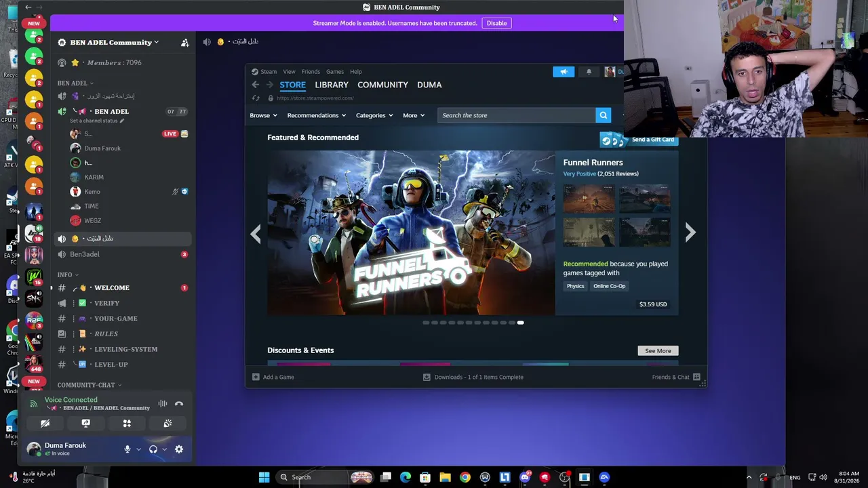Switch to Steam STORE tab

tap(293, 85)
